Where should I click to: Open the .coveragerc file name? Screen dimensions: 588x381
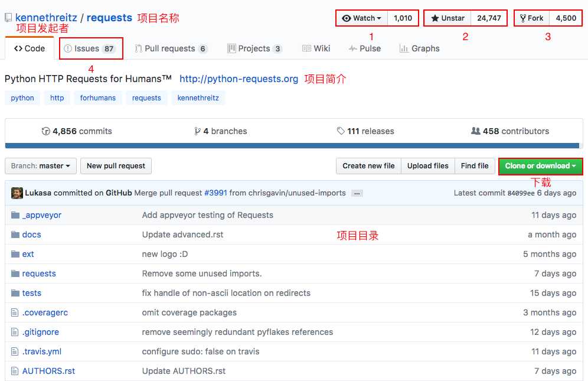45,312
